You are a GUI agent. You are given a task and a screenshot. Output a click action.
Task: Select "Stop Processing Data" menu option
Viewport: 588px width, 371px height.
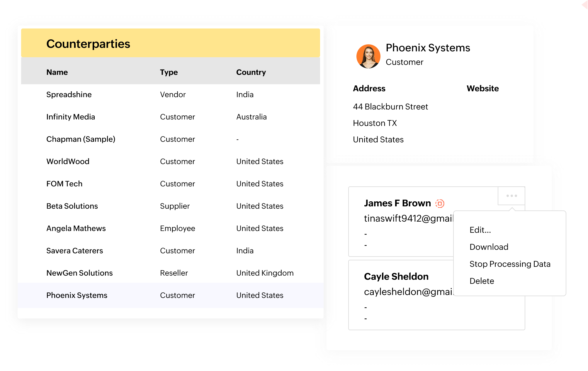pyautogui.click(x=510, y=264)
